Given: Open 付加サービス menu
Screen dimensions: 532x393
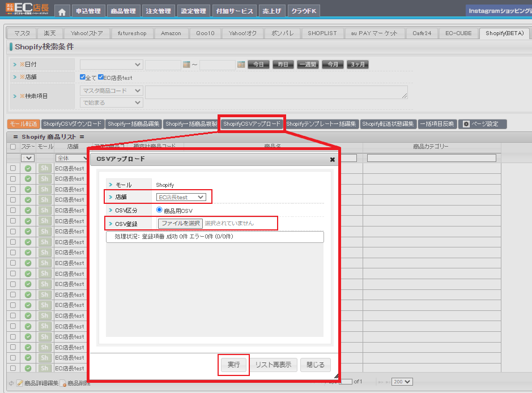Looking at the screenshot, I should 235,11.
